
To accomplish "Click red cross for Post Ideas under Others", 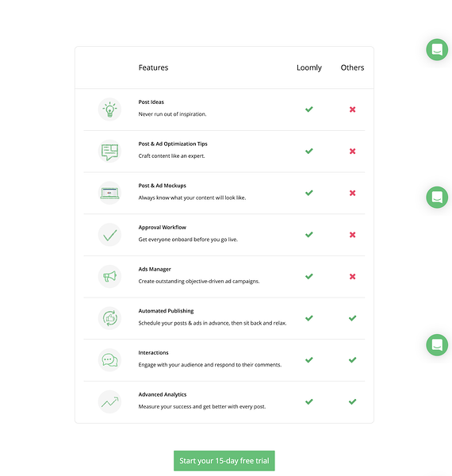I will pos(352,109).
